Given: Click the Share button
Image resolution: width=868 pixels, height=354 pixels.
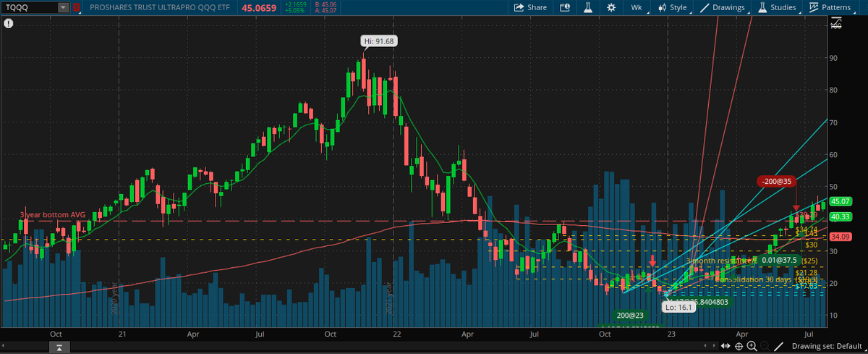Looking at the screenshot, I should coord(530,7).
